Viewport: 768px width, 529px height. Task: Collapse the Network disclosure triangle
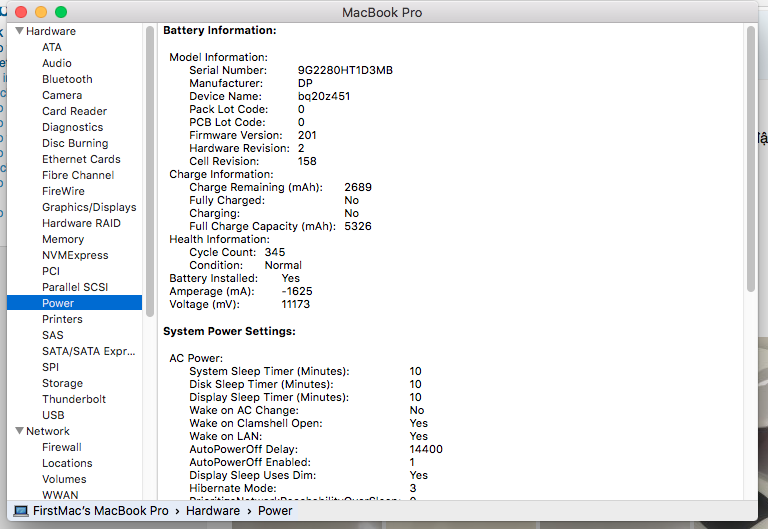(x=19, y=431)
